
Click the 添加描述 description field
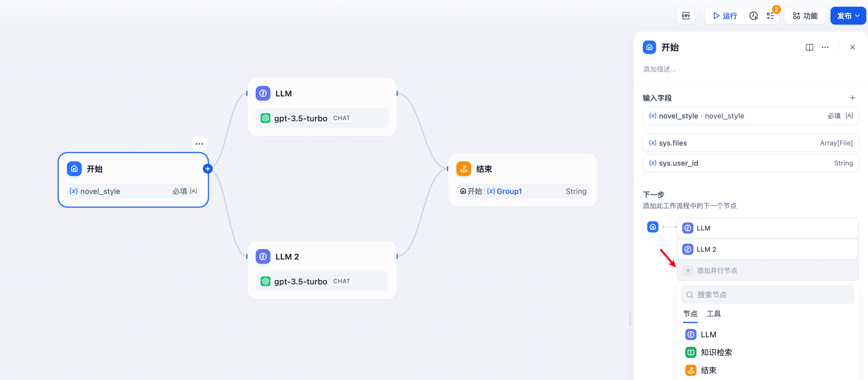(660, 69)
